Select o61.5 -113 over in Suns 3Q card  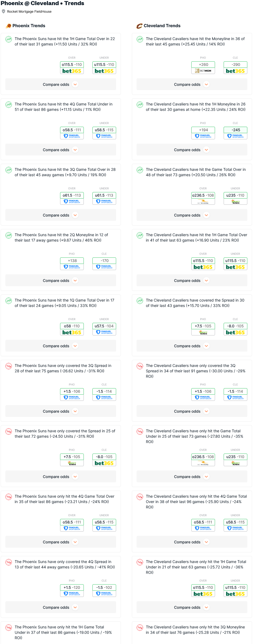[72, 195]
